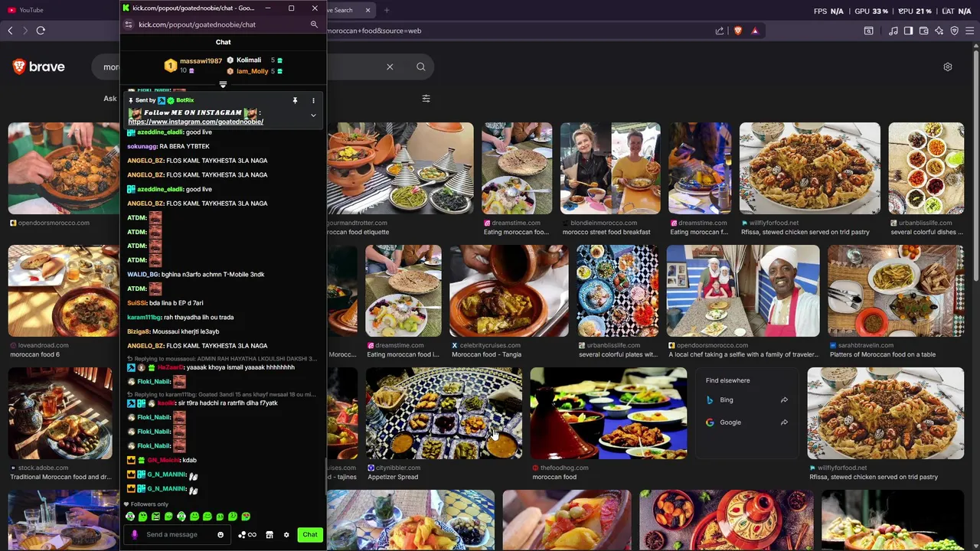Click the Kick popout zoom magnifier icon
Image resolution: width=980 pixels, height=551 pixels.
[x=314, y=24]
